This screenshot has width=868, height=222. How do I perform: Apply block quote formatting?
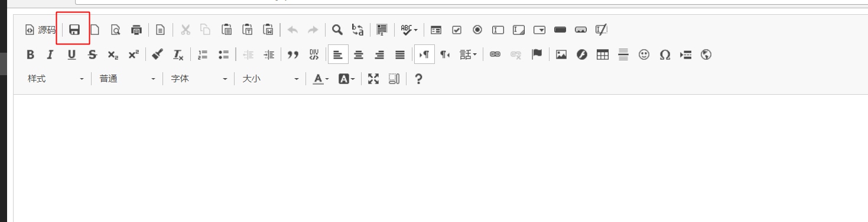click(x=292, y=54)
